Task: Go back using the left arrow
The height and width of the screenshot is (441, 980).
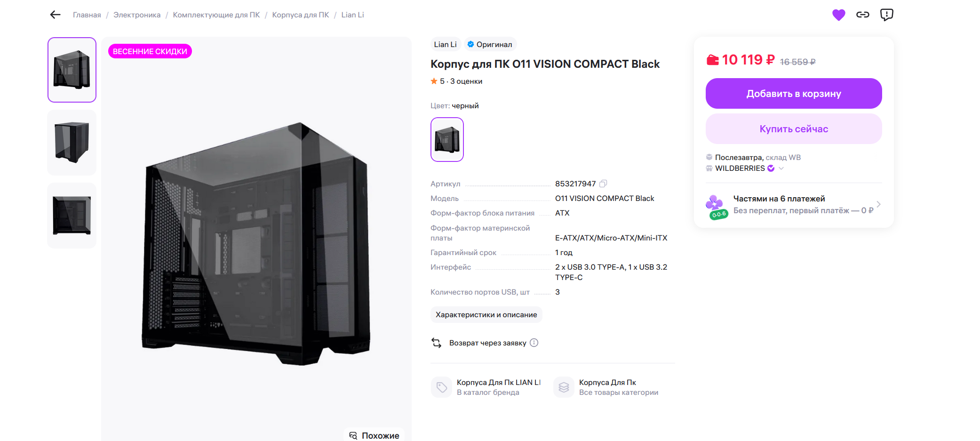Action: [56, 15]
